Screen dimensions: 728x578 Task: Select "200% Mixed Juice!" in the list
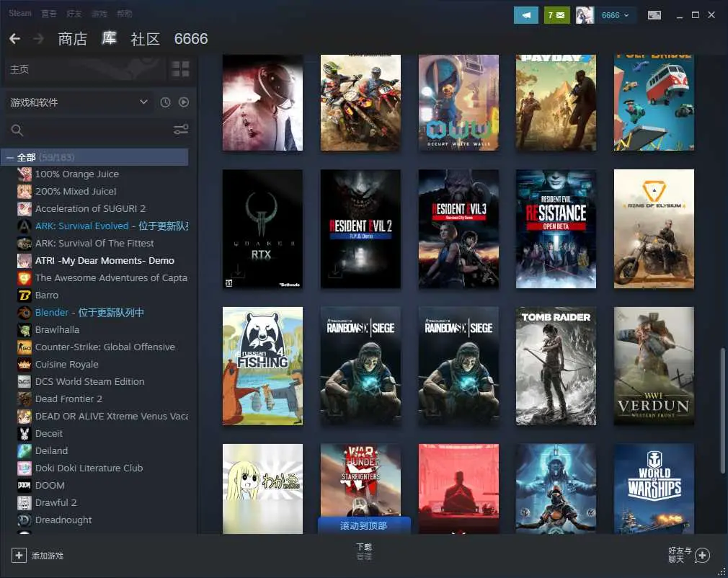[x=76, y=191]
